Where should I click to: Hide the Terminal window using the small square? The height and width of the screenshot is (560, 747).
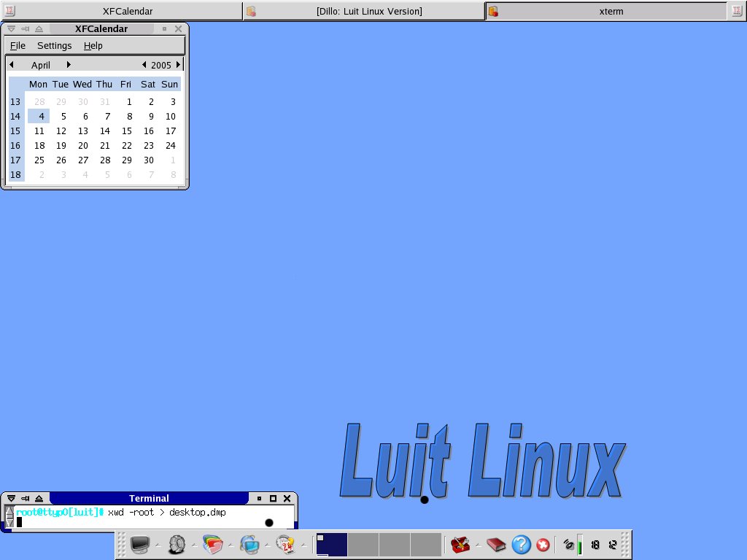tap(259, 498)
